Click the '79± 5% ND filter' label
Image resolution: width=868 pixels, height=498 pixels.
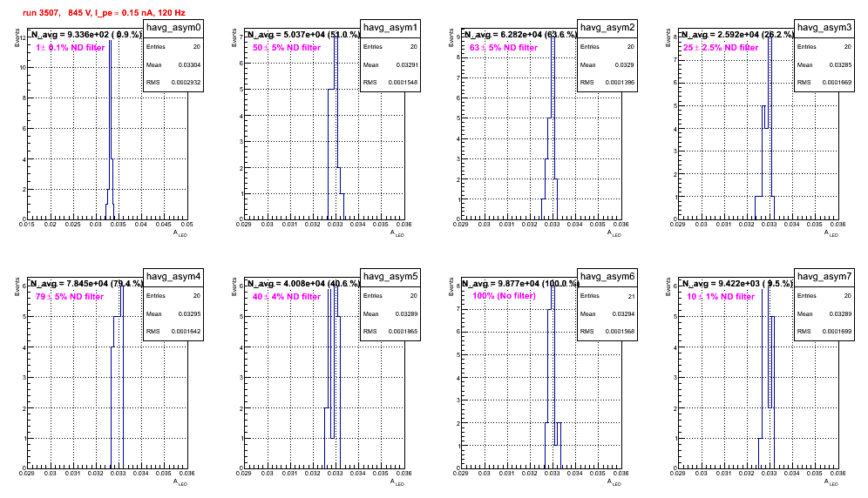[70, 297]
